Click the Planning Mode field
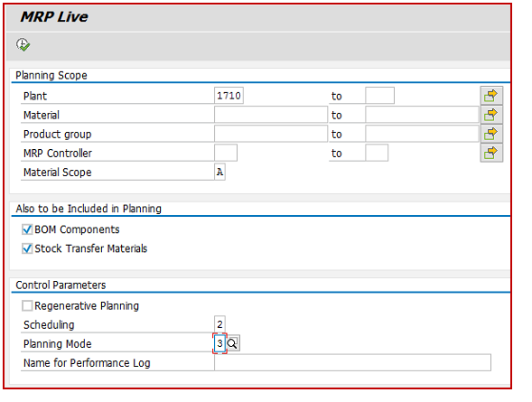Screen dimensions: 532x402 click(x=219, y=343)
